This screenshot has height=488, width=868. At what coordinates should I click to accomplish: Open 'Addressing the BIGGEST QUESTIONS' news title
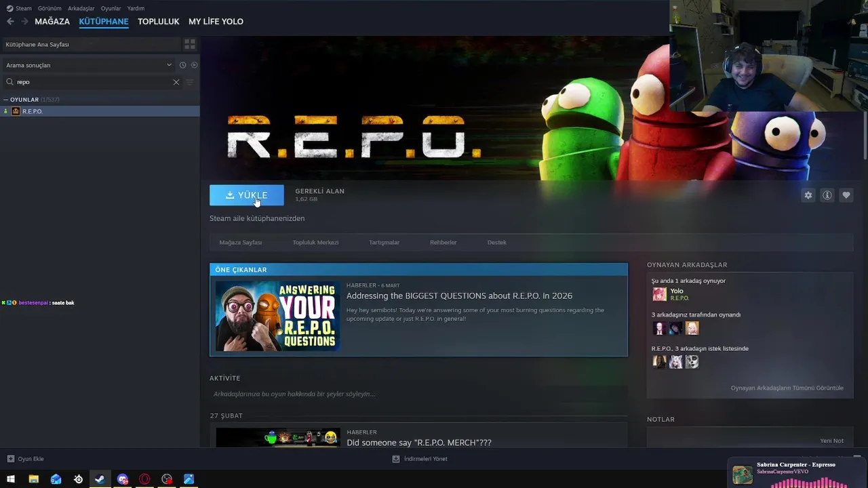coord(459,296)
